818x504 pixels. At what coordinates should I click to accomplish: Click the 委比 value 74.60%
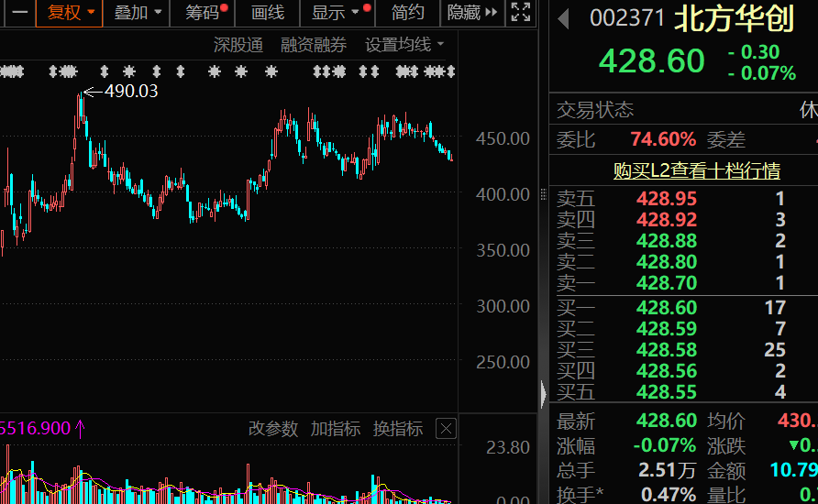(x=663, y=139)
